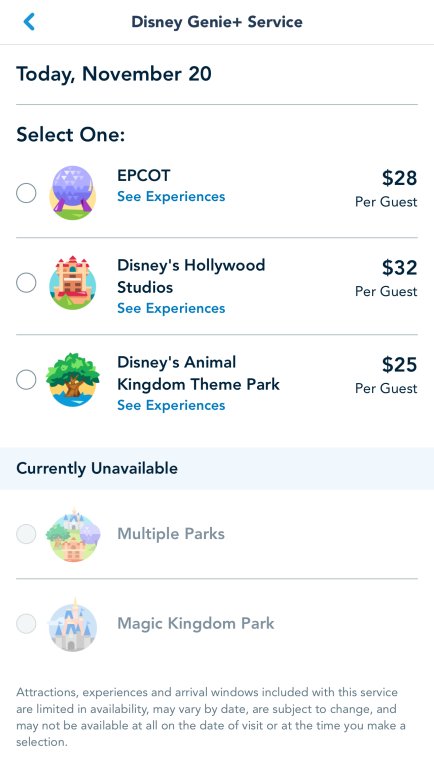The width and height of the screenshot is (434, 768).
Task: Tap the Hollywood Studios Tower of Terror icon
Action: point(72,283)
